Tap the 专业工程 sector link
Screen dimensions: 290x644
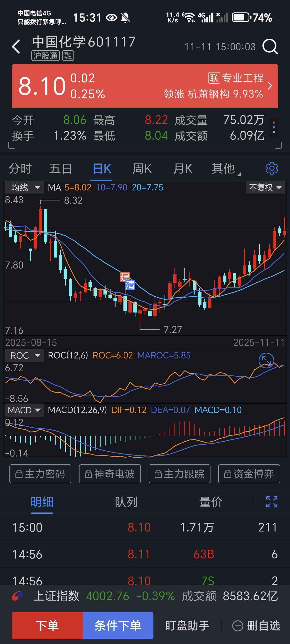click(x=243, y=78)
